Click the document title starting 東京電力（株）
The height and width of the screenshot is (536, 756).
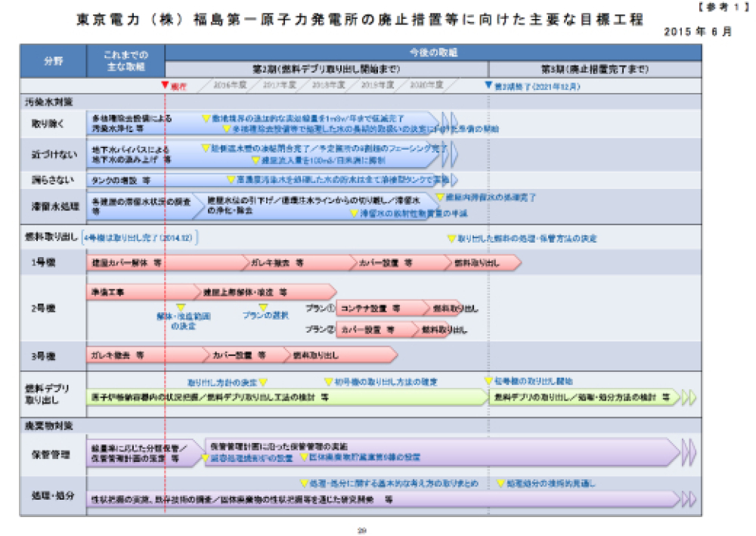point(360,20)
